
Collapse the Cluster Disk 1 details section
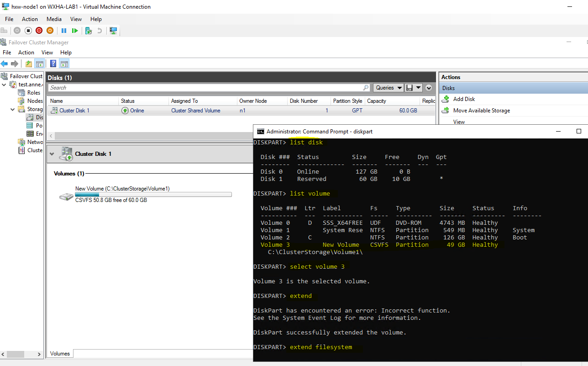[52, 154]
